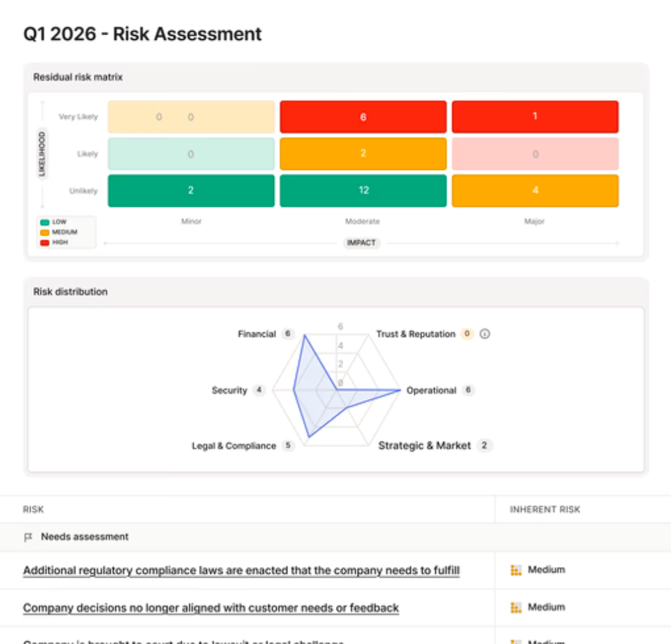Click the Operational badge on the radar chart
This screenshot has height=644, width=671.
(467, 391)
